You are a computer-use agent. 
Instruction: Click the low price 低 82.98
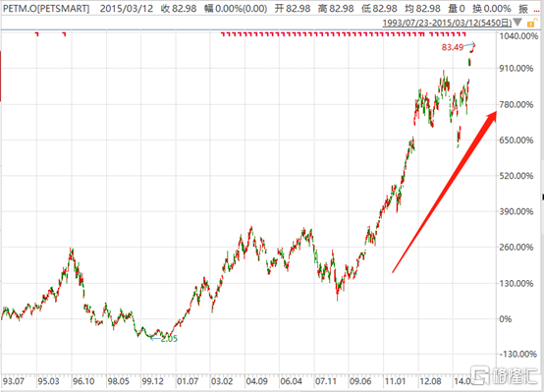380,8
